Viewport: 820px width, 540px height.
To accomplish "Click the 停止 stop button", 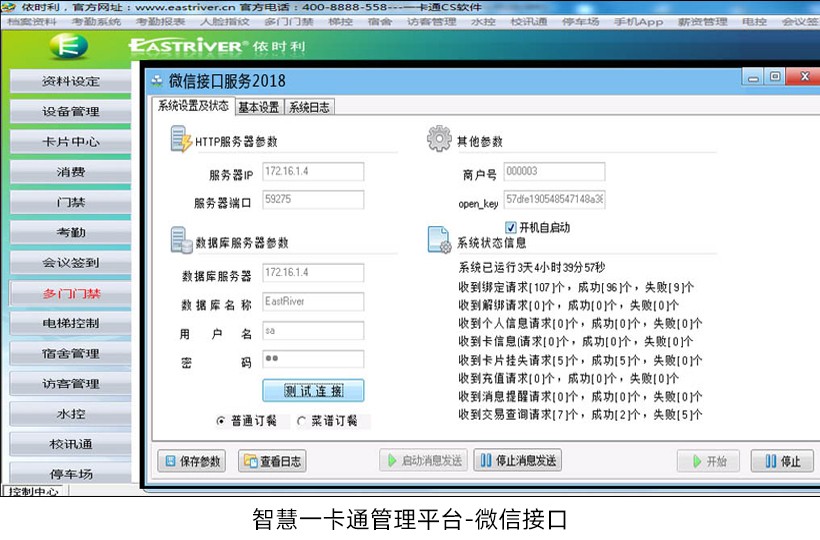I will [x=782, y=461].
